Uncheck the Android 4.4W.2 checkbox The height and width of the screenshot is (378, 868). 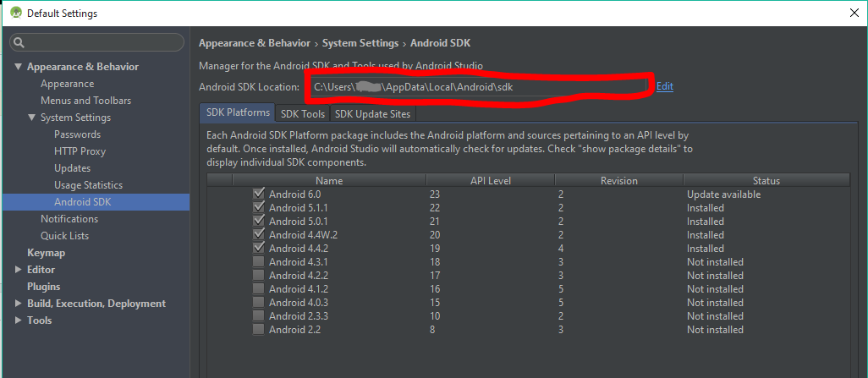point(259,234)
